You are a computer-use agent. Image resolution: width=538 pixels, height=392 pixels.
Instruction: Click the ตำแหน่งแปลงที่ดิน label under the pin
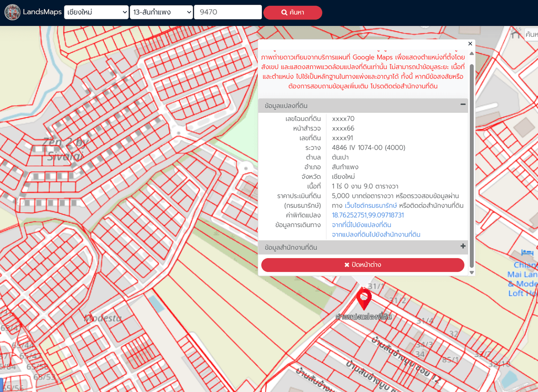pyautogui.click(x=364, y=317)
